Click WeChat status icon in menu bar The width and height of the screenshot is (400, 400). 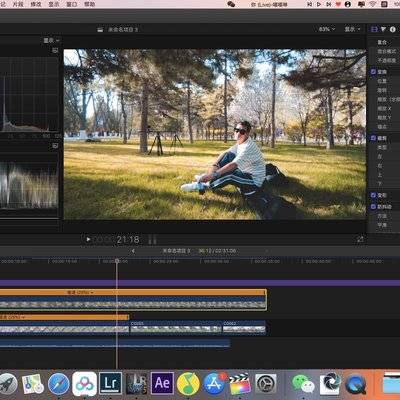click(x=231, y=4)
